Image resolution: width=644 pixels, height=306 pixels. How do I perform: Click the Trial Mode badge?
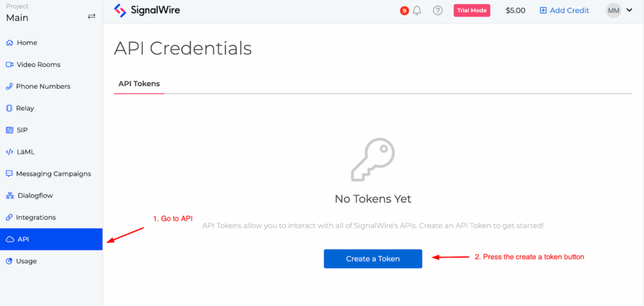(471, 11)
